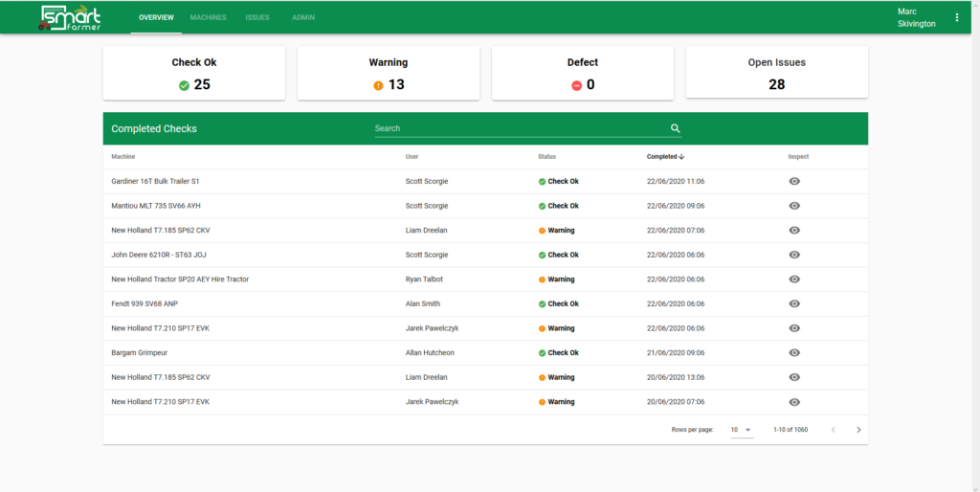The image size is (980, 492).
Task: Inspect the Fendt 939 SV68 ANP check
Action: [794, 303]
